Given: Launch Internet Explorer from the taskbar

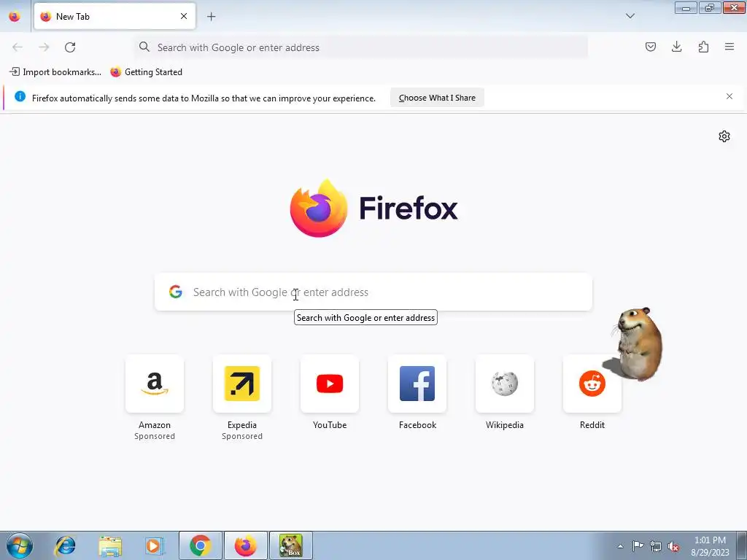Looking at the screenshot, I should click(65, 545).
